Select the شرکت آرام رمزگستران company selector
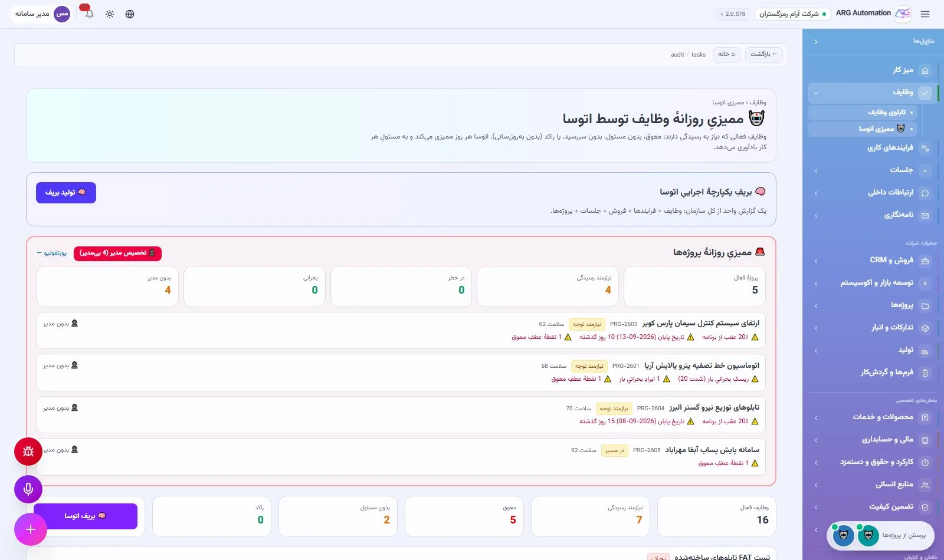The width and height of the screenshot is (944, 560). pyautogui.click(x=792, y=14)
